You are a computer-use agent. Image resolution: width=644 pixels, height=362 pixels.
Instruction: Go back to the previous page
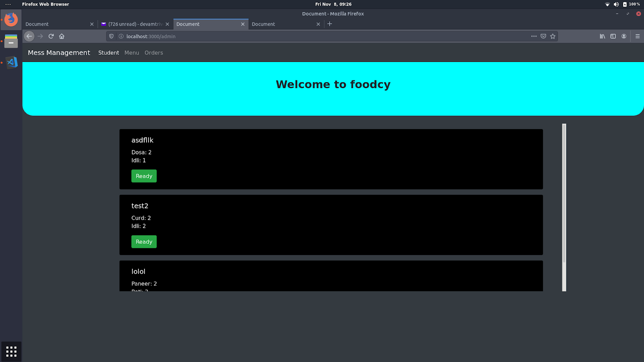click(x=29, y=36)
